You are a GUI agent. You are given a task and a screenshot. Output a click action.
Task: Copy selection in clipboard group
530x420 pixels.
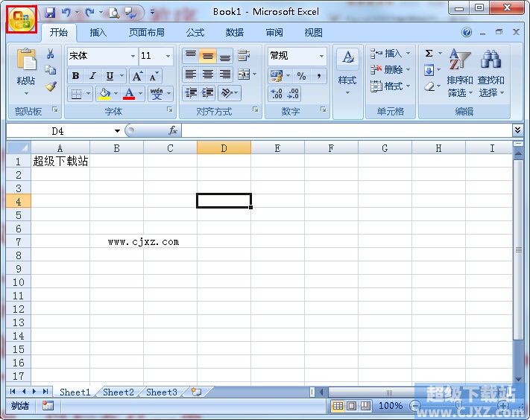click(x=51, y=69)
